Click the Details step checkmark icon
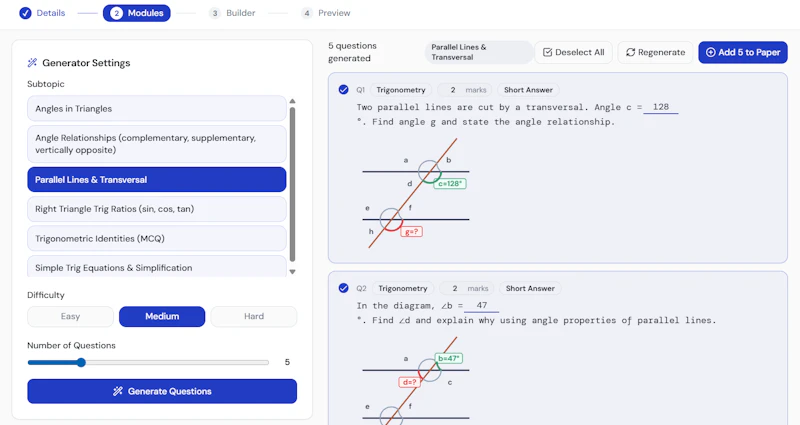The image size is (800, 425). (25, 13)
